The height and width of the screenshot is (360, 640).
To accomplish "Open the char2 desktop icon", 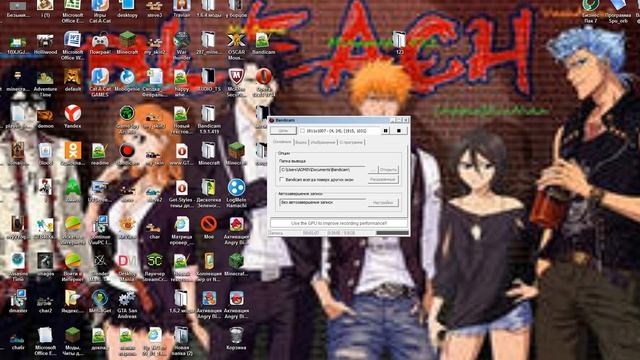I will [45, 304].
